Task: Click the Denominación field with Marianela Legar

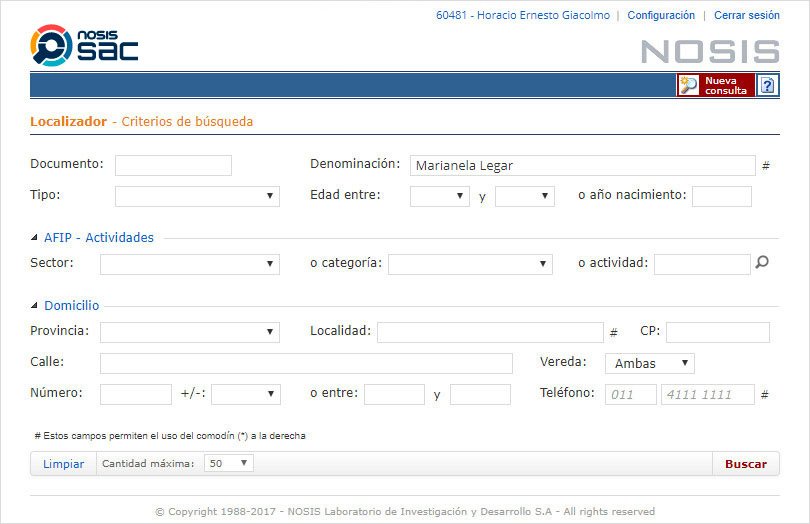Action: 583,165
